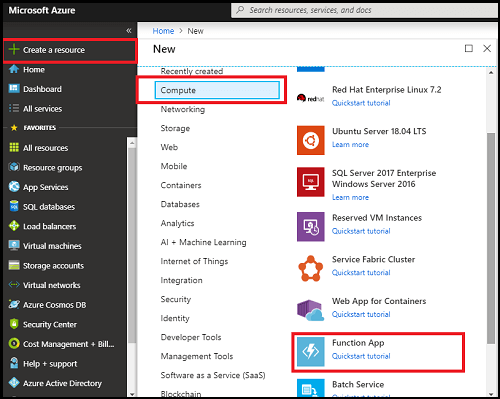
Task: Click the Function App lightning icon
Action: coord(310,351)
